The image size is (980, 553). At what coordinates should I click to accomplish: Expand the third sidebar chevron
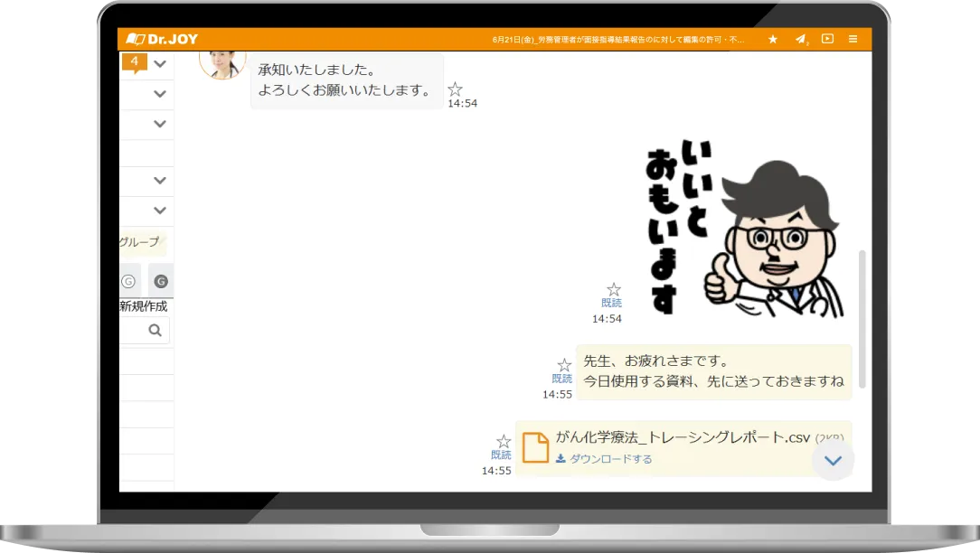coord(160,124)
